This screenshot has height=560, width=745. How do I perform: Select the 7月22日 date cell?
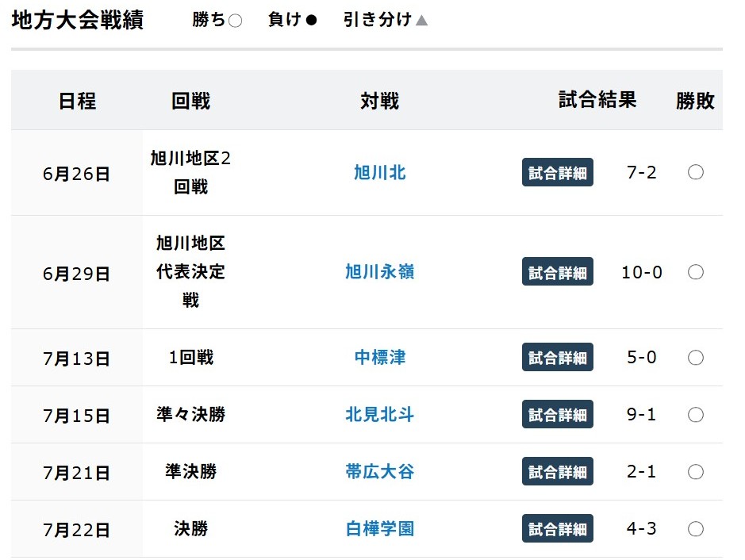click(x=76, y=530)
